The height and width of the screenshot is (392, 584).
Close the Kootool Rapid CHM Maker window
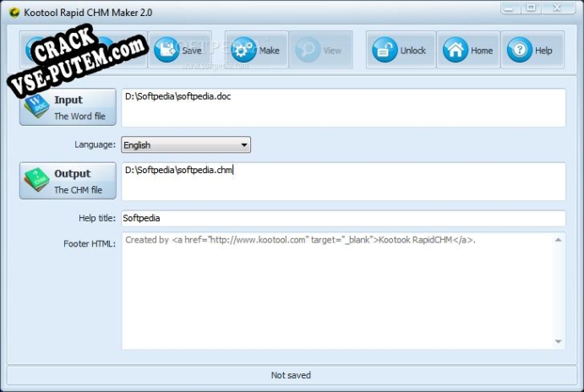(558, 8)
